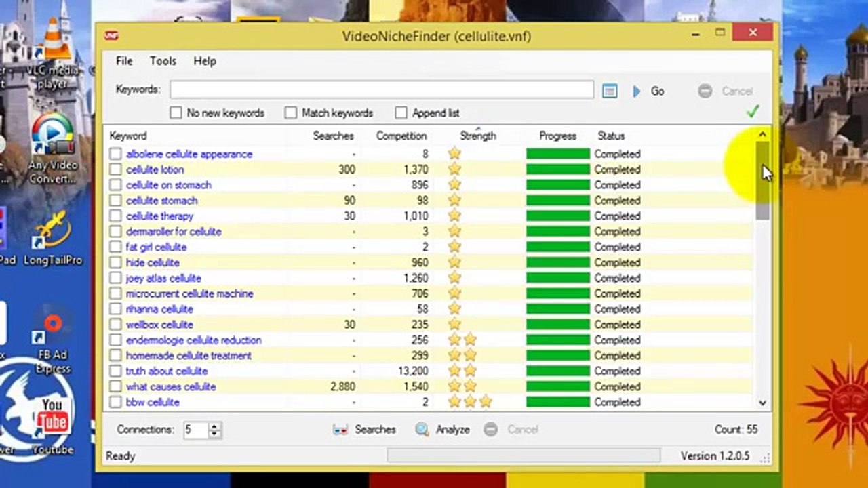Open the Tools menu
The width and height of the screenshot is (868, 488).
tap(163, 61)
